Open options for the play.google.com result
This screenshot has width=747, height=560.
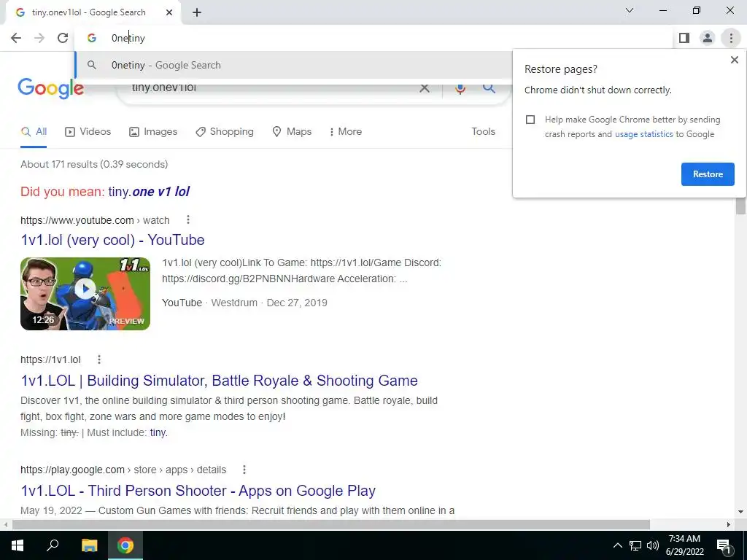click(244, 470)
